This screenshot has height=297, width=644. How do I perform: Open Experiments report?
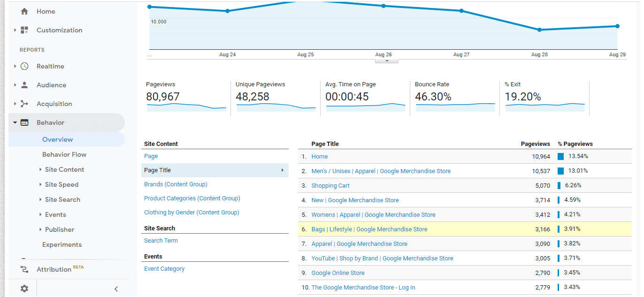tap(62, 244)
